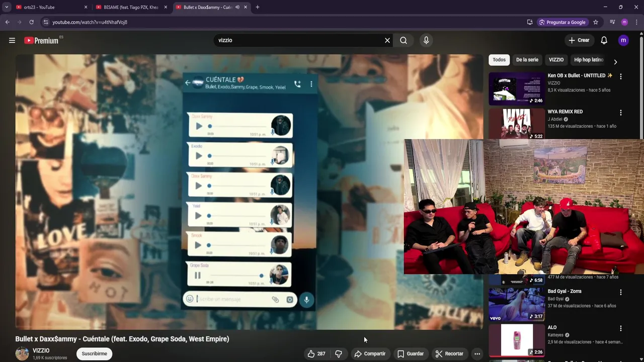Click the video title Bullet x Daxx$ammy - Cuéntale
The width and height of the screenshot is (644, 362).
click(122, 339)
